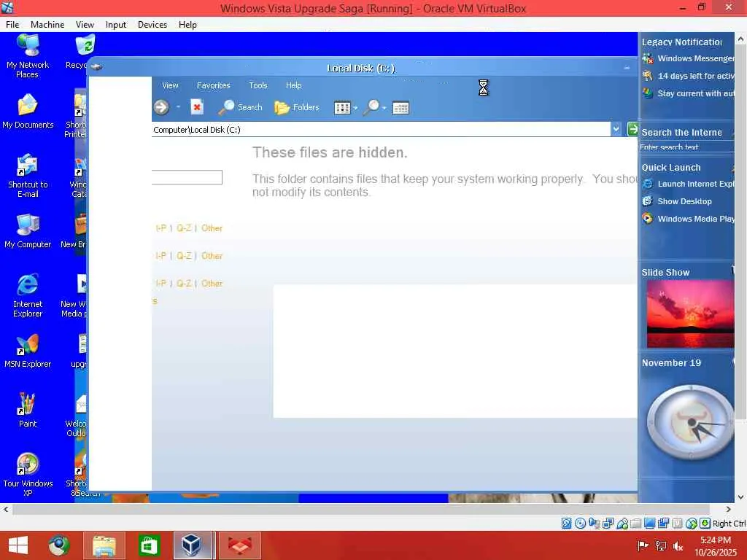Select MSN Explorer desktop icon
The image size is (747, 560).
pos(28,351)
